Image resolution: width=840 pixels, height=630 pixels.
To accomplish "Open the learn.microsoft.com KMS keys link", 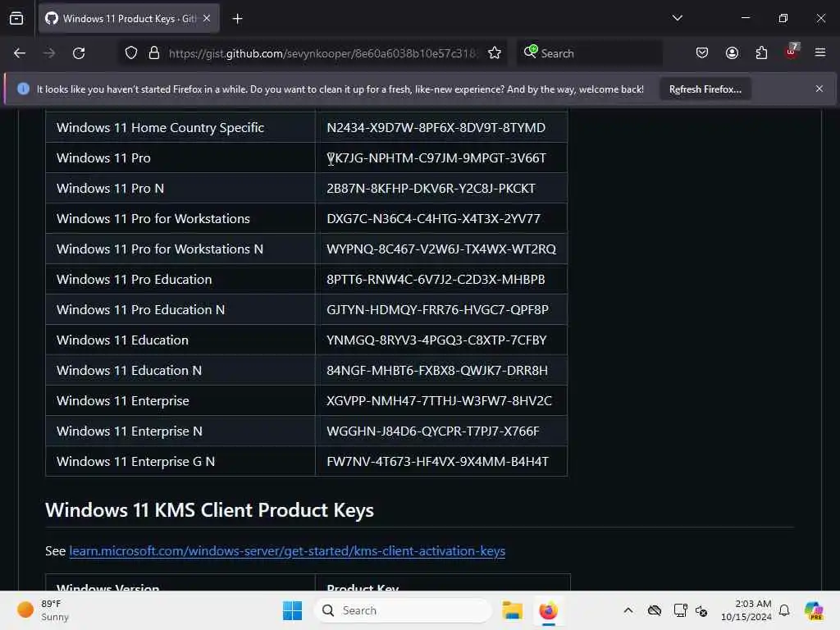I will click(287, 551).
